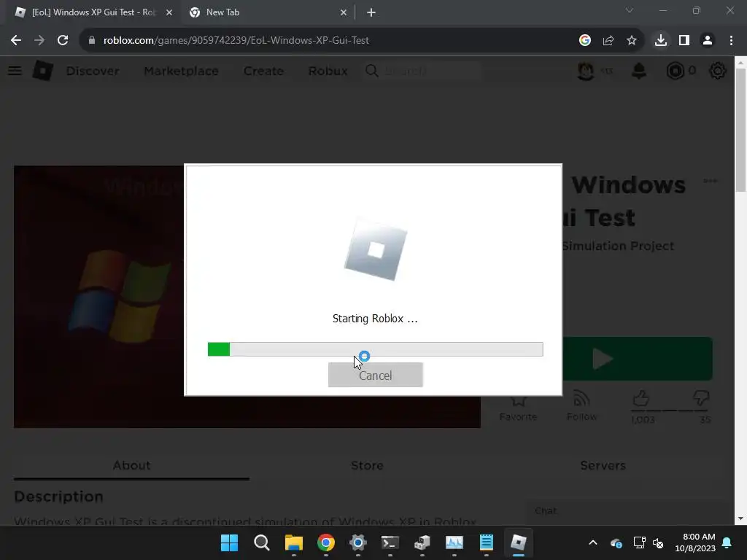This screenshot has width=747, height=560.
Task: Open the Marketplace page
Action: click(181, 71)
